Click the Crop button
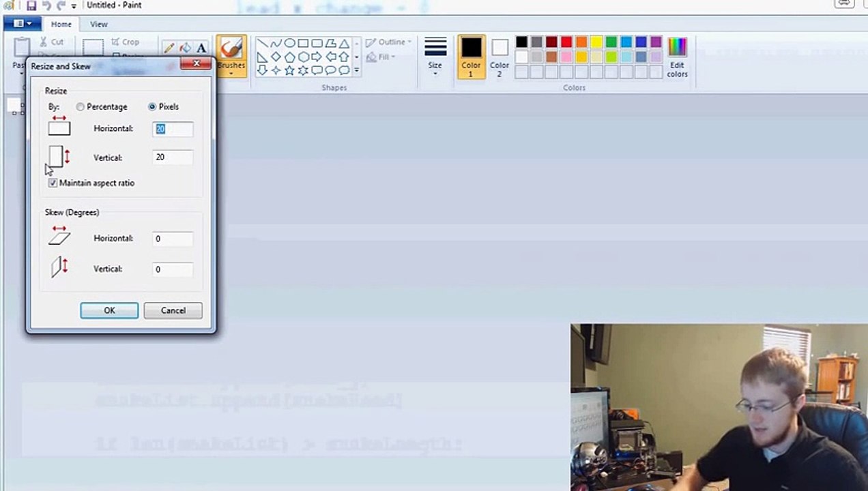The image size is (868, 491). point(125,42)
